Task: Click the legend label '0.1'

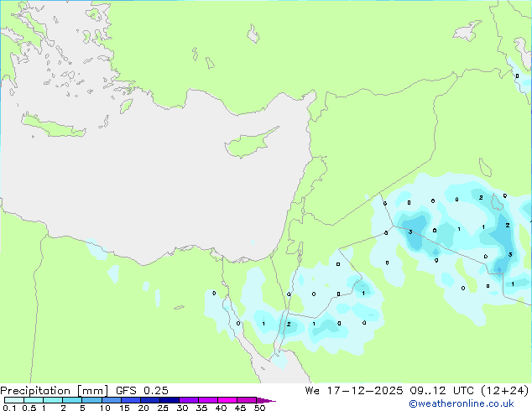Action: click(9, 408)
